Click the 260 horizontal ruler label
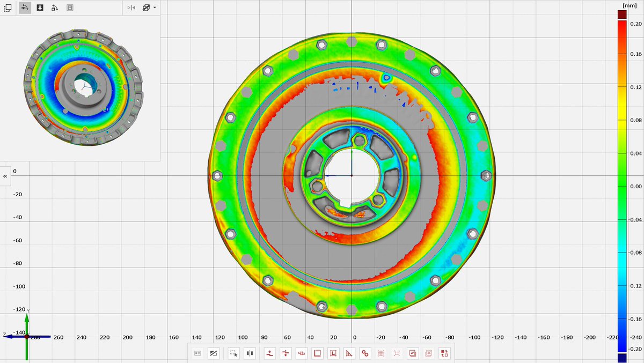The image size is (644, 363). pyautogui.click(x=58, y=337)
